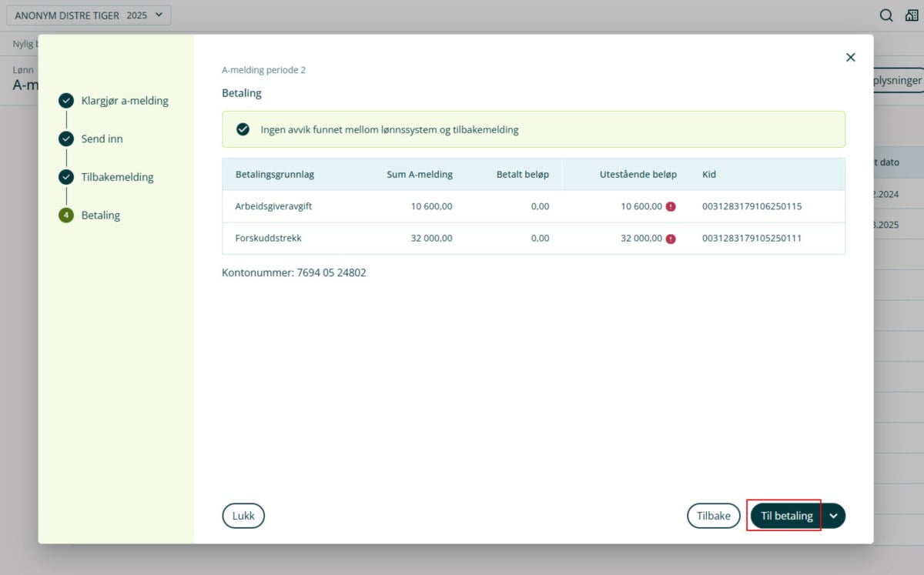Close the A-melding dialog with X
The width and height of the screenshot is (924, 575).
(850, 57)
